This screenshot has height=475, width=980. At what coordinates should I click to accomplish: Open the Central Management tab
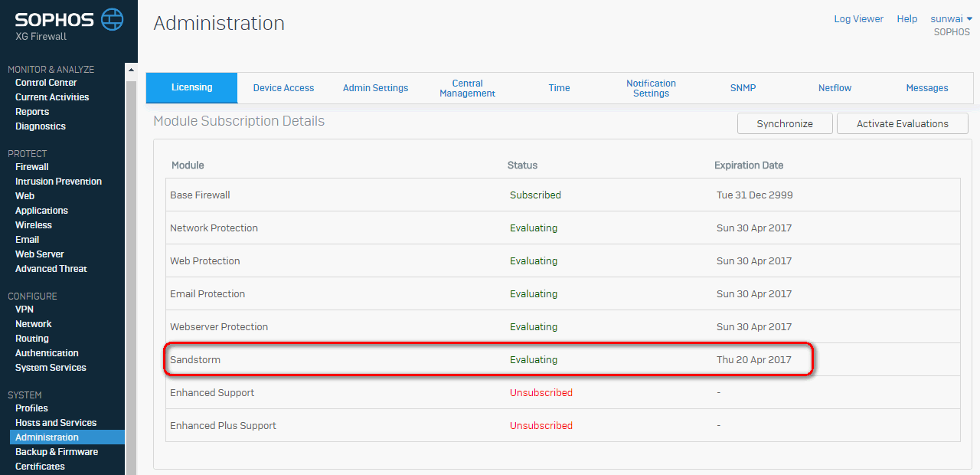[467, 88]
